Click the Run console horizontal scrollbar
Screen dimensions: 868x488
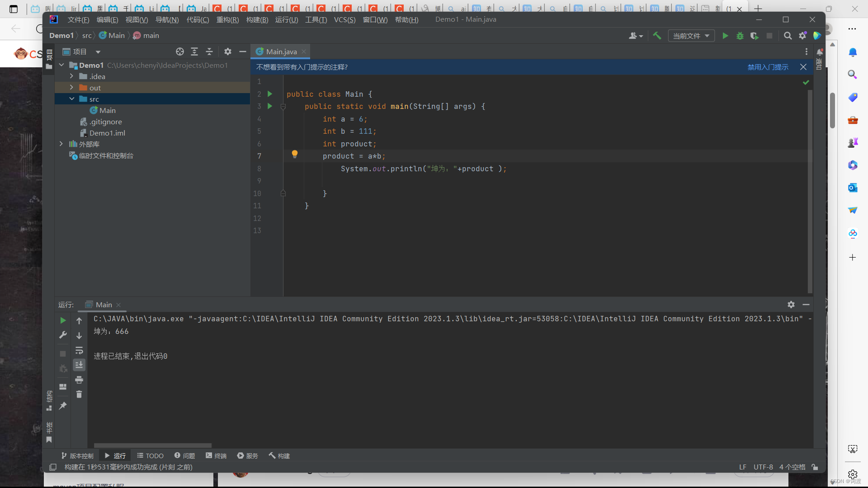pyautogui.click(x=152, y=445)
